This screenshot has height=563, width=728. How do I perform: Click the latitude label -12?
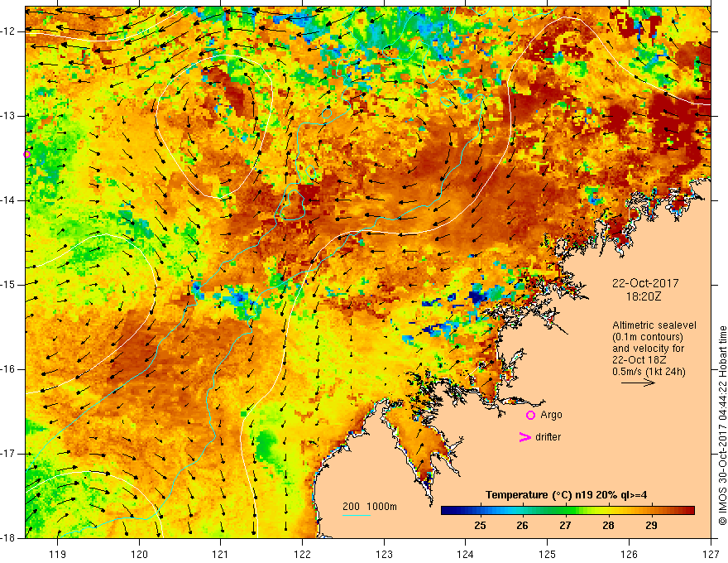pyautogui.click(x=9, y=31)
